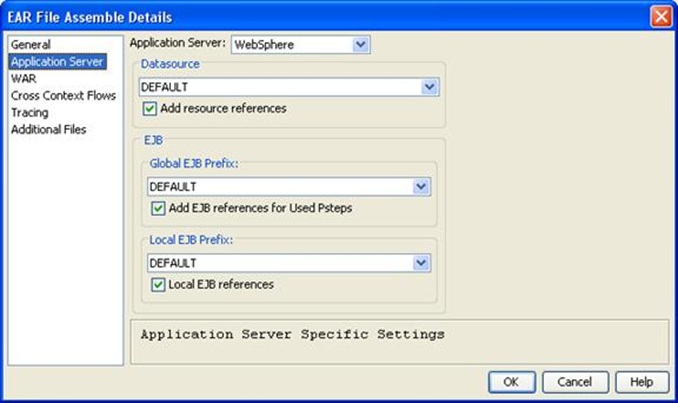The image size is (678, 403).
Task: Select General in the category list
Action: pos(31,45)
